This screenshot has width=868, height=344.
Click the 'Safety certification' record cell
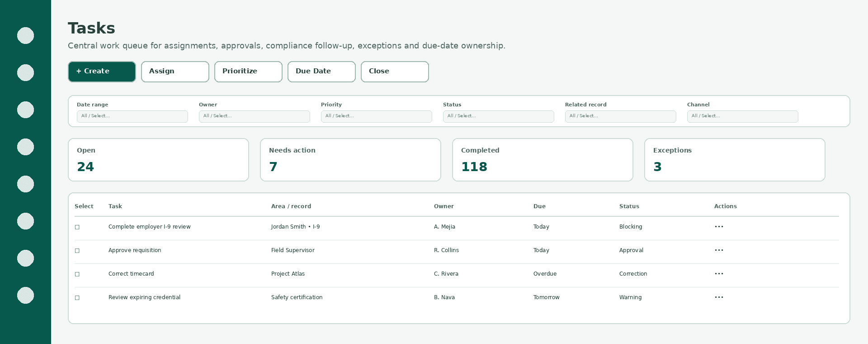(297, 297)
